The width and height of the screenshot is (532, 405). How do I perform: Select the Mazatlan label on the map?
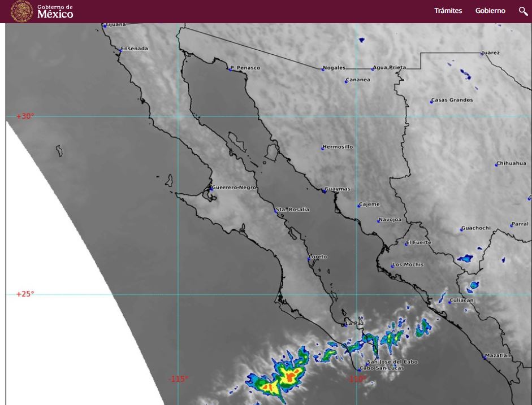pos(498,356)
